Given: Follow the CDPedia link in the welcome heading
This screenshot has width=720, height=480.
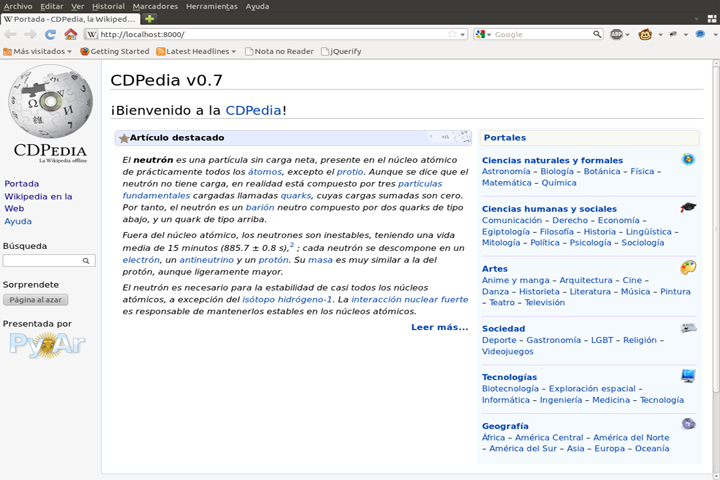Looking at the screenshot, I should coord(253,110).
